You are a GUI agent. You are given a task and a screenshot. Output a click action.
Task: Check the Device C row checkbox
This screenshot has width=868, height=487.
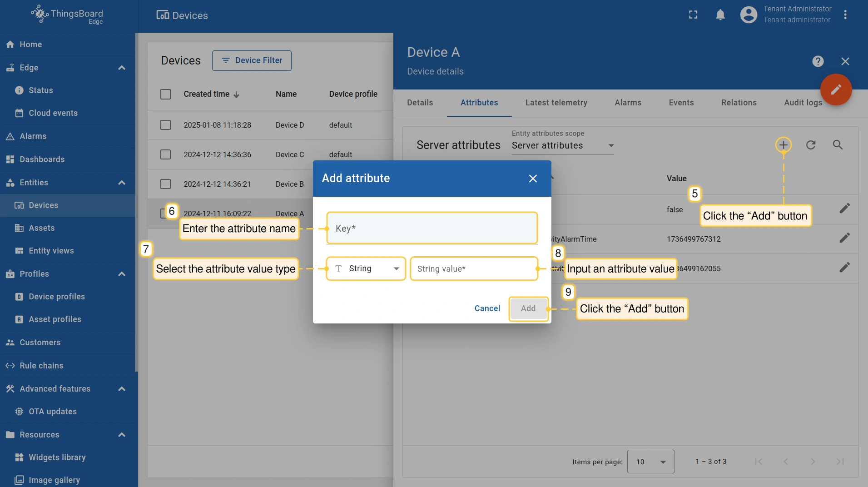(x=166, y=154)
